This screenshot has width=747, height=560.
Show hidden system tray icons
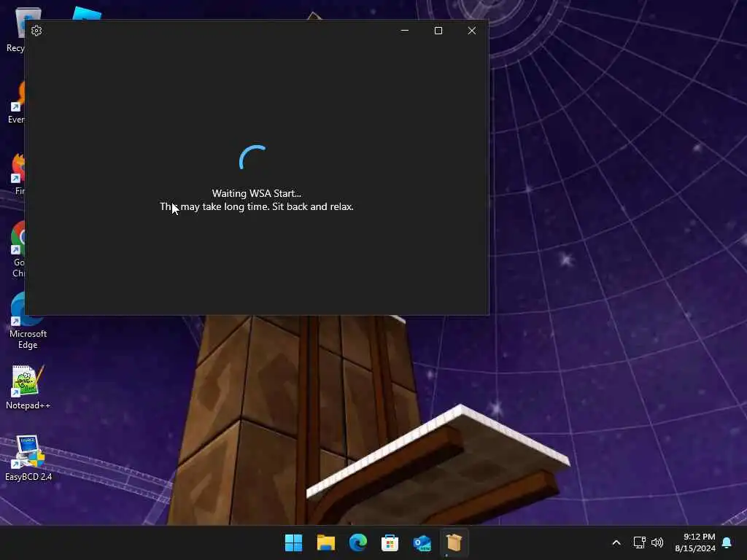click(x=616, y=542)
